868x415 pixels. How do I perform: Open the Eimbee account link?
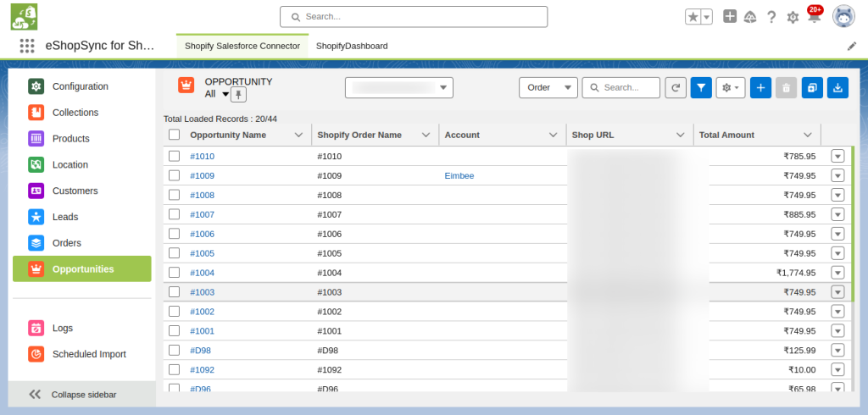click(459, 176)
